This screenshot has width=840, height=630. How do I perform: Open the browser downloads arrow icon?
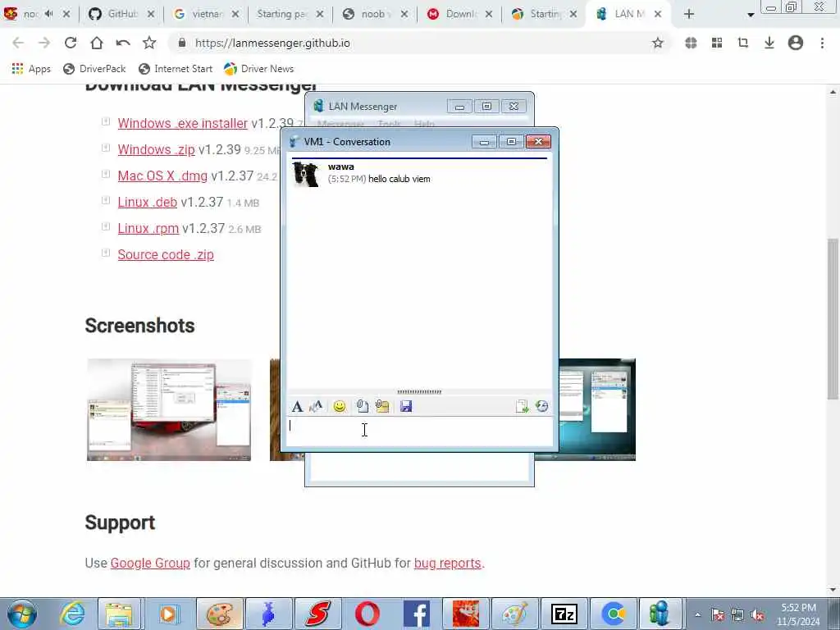point(769,43)
